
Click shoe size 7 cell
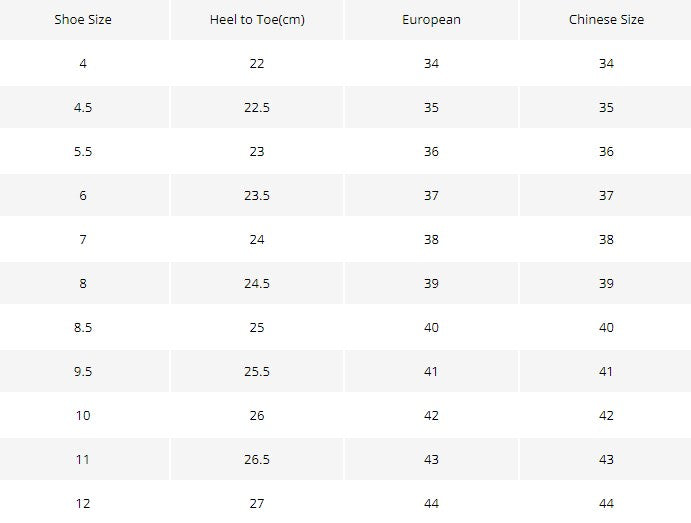[83, 240]
